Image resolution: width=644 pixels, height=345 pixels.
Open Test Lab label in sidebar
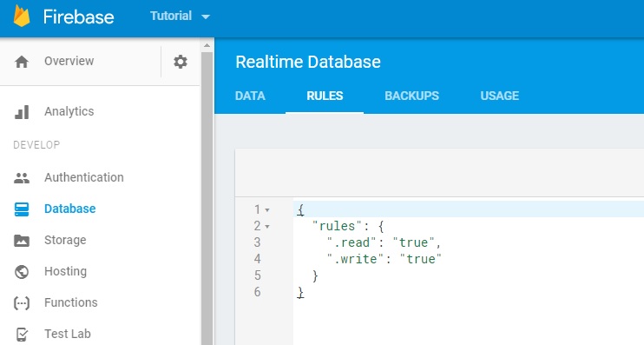(68, 334)
